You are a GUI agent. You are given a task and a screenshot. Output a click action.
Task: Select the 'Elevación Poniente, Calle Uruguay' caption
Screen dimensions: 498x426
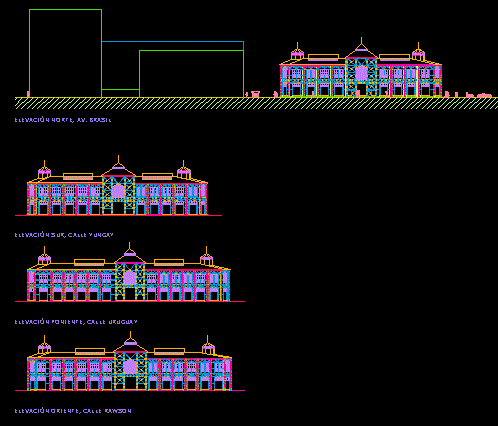coord(76,322)
